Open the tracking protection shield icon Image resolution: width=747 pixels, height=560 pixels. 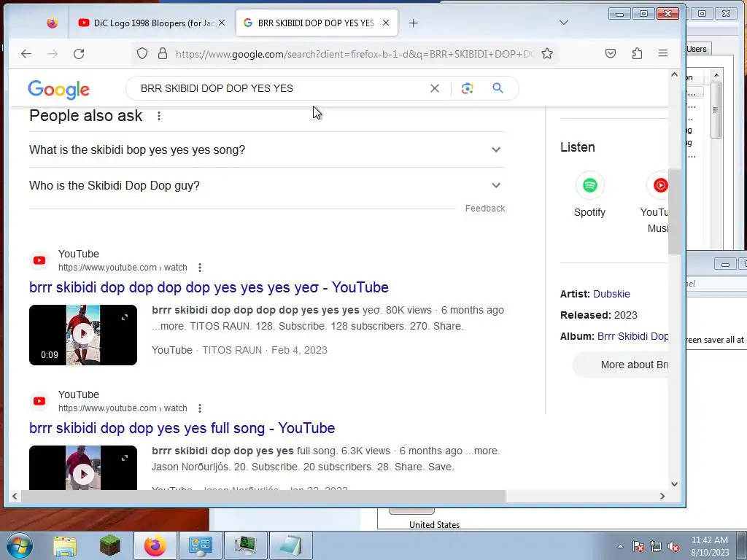142,53
